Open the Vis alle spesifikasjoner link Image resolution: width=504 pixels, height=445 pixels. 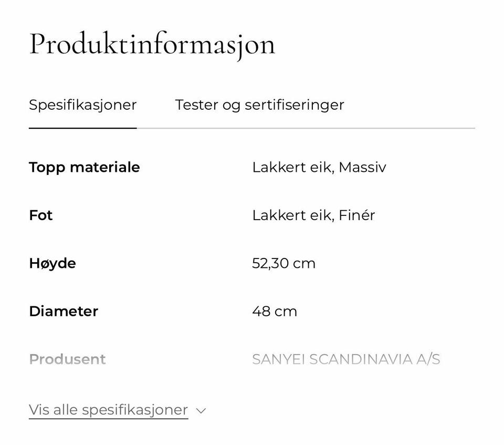pos(108,410)
